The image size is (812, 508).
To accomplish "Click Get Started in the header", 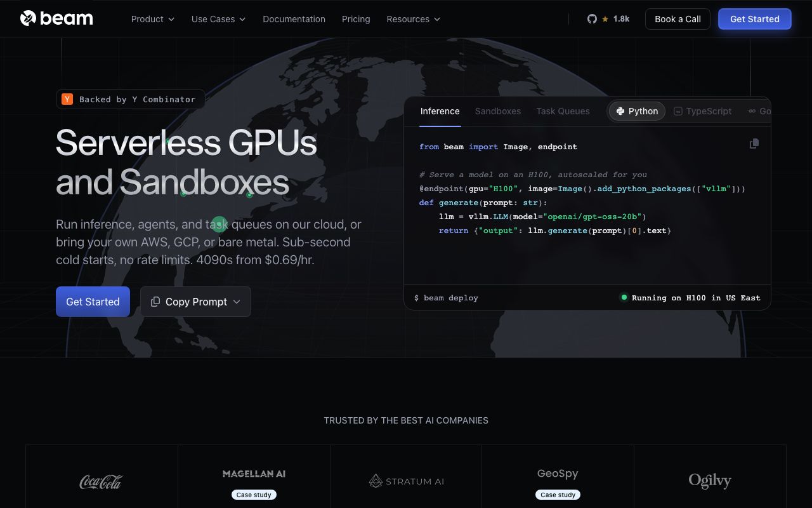I will coord(755,19).
